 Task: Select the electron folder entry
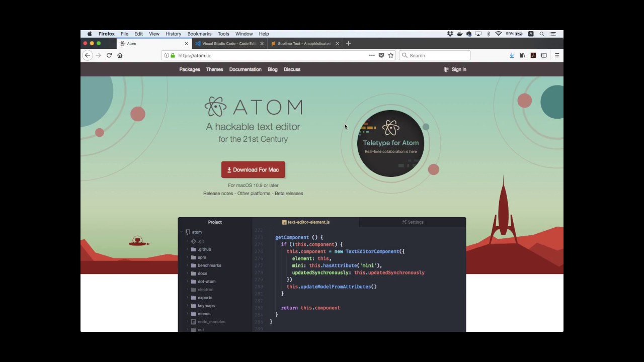pos(205,290)
